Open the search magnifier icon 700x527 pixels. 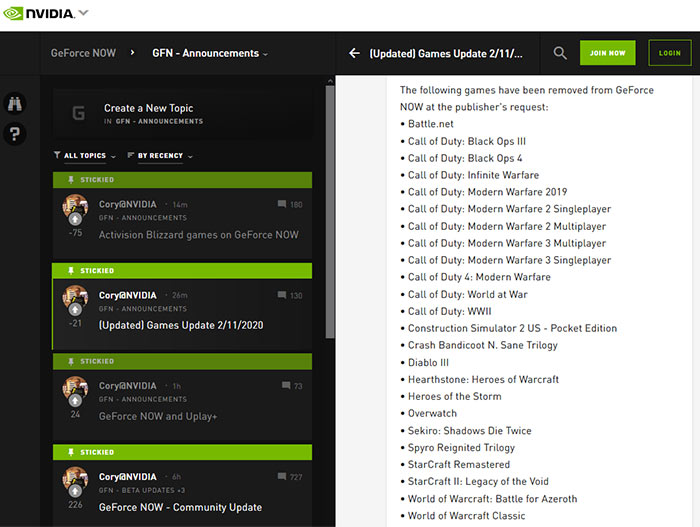tap(560, 53)
